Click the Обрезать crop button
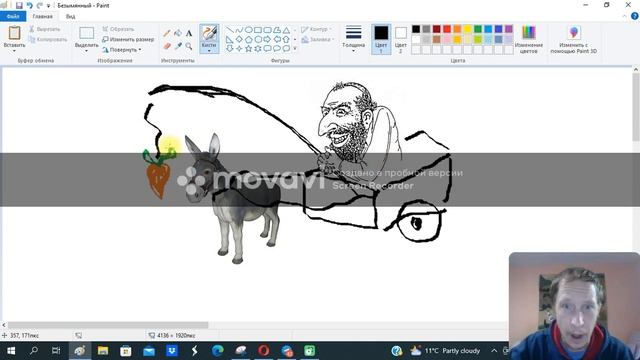This screenshot has height=360, width=640. (x=118, y=29)
